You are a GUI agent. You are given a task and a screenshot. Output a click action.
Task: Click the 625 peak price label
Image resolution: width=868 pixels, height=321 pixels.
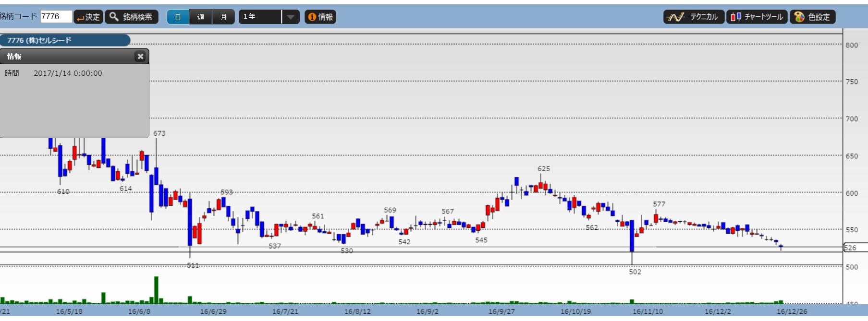coord(544,169)
